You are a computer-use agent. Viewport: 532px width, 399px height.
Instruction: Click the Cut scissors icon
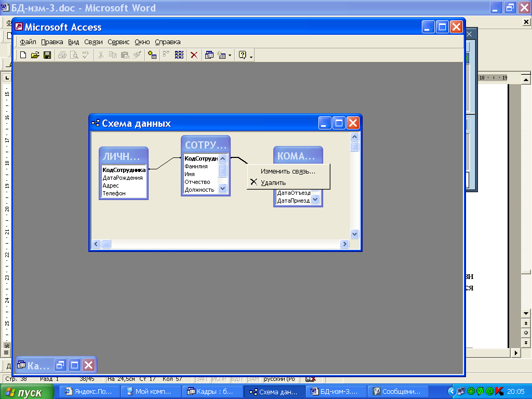pyautogui.click(x=101, y=55)
